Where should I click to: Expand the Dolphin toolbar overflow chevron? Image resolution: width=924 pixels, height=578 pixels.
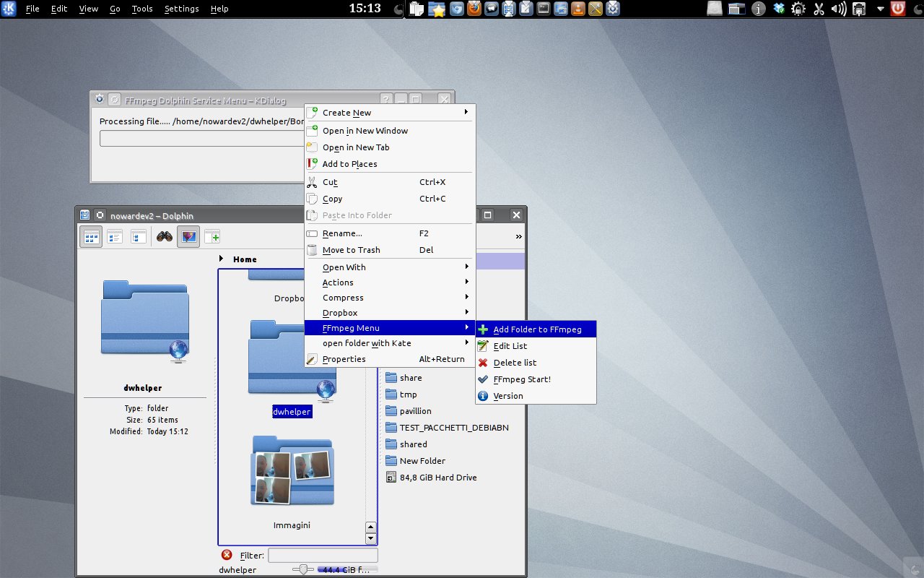pyautogui.click(x=518, y=236)
